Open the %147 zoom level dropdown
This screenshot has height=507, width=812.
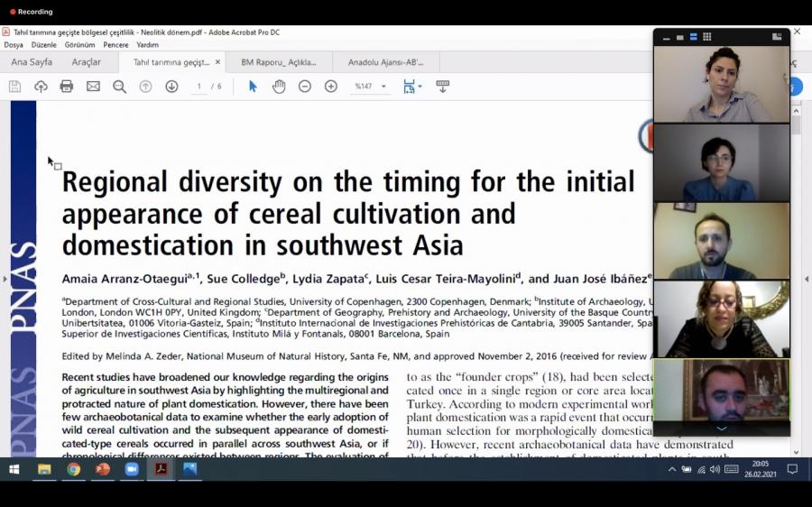[383, 87]
